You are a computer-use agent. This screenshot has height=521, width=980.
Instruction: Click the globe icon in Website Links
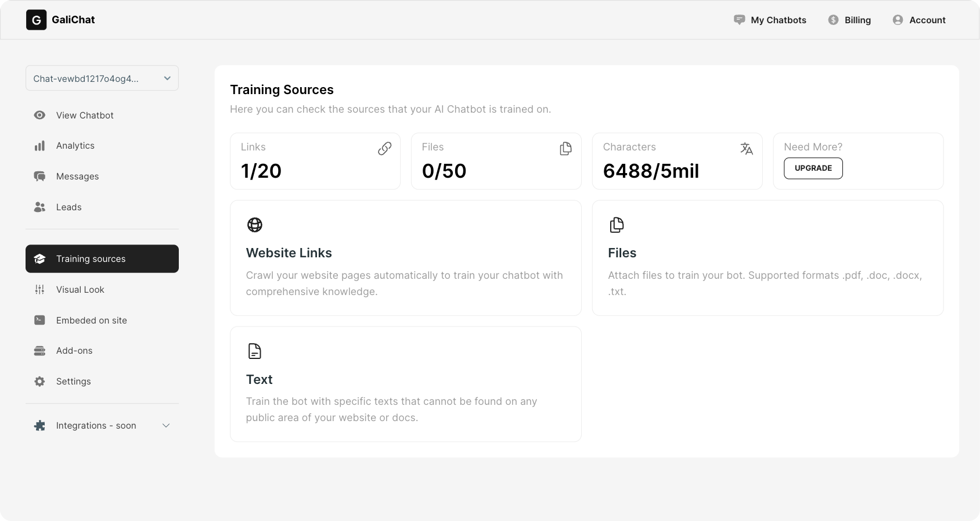255,225
